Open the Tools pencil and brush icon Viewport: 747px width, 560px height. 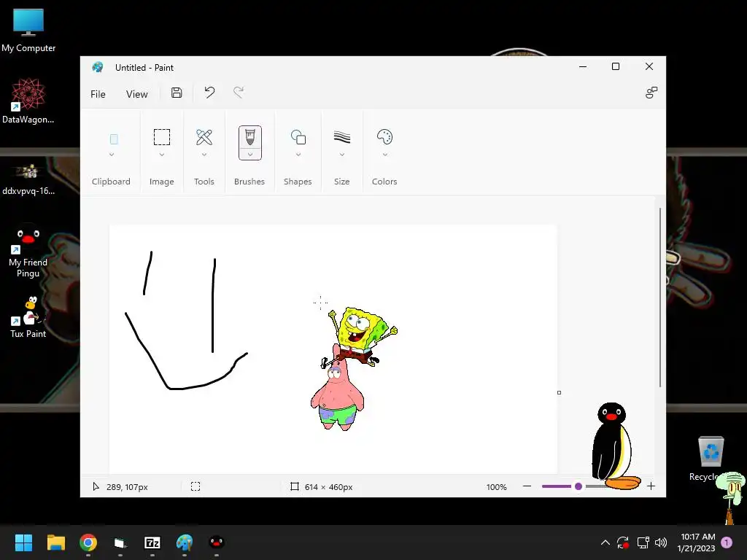point(204,137)
